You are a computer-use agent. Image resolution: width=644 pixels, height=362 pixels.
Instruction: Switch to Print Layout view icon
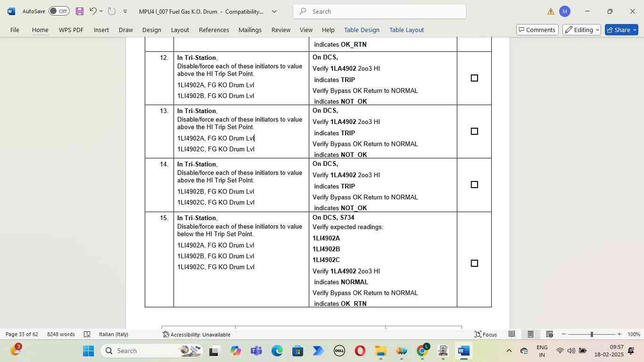pyautogui.click(x=530, y=334)
